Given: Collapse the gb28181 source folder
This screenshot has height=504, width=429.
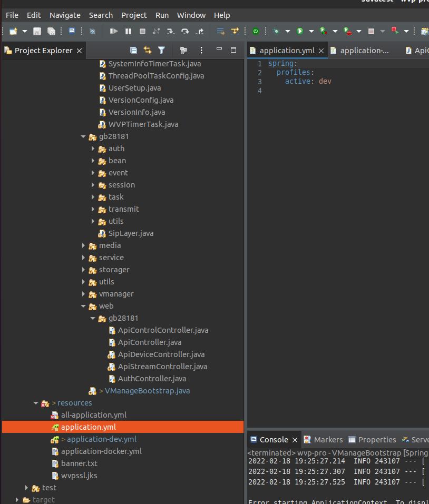Looking at the screenshot, I should pyautogui.click(x=84, y=136).
